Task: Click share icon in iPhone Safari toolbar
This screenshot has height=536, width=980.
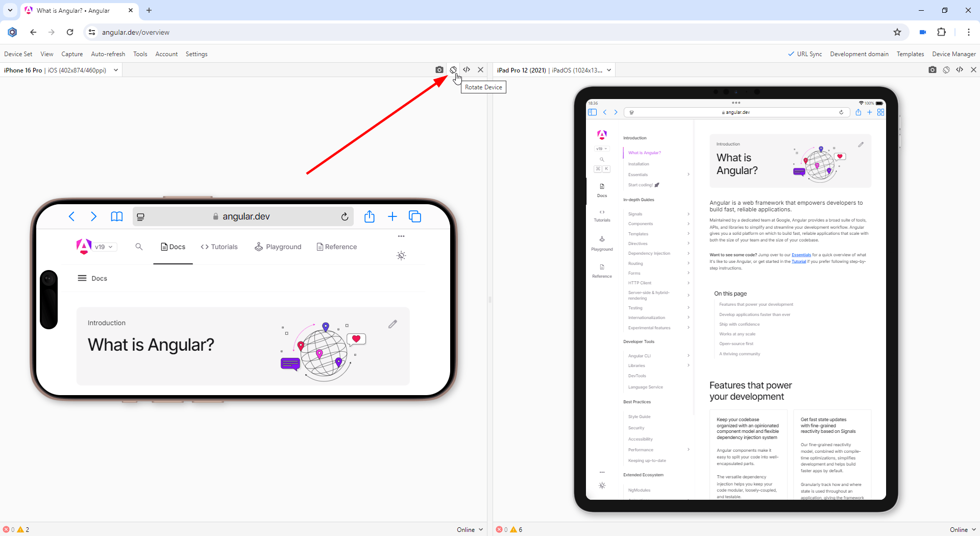Action: point(370,217)
